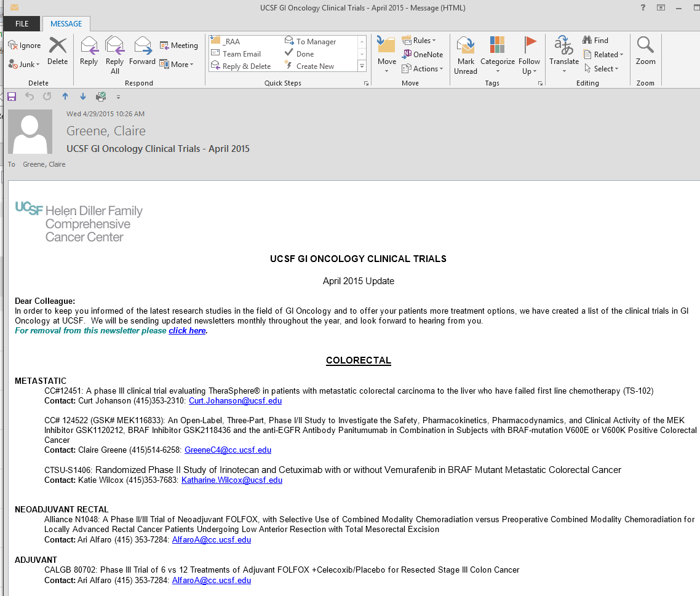
Task: Open Outlook Help question mark
Action: pos(643,7)
